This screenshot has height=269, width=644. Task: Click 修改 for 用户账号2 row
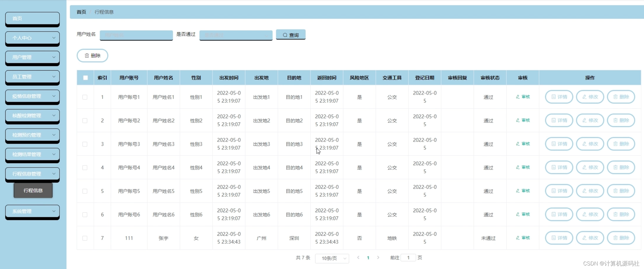[590, 120]
